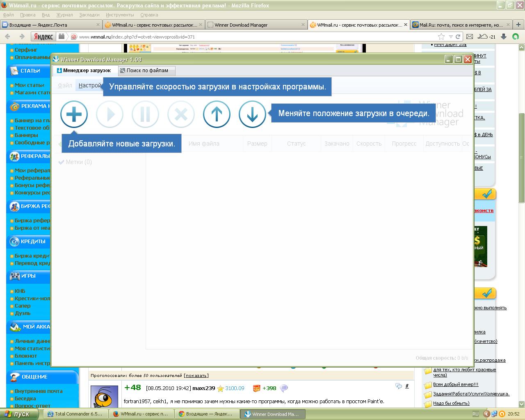Open Сапер game link
525x420 pixels.
pyautogui.click(x=23, y=306)
